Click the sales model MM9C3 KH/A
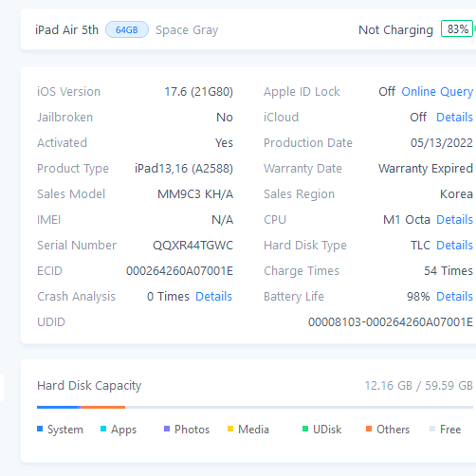Viewport: 476px width, 476px height. tap(195, 194)
